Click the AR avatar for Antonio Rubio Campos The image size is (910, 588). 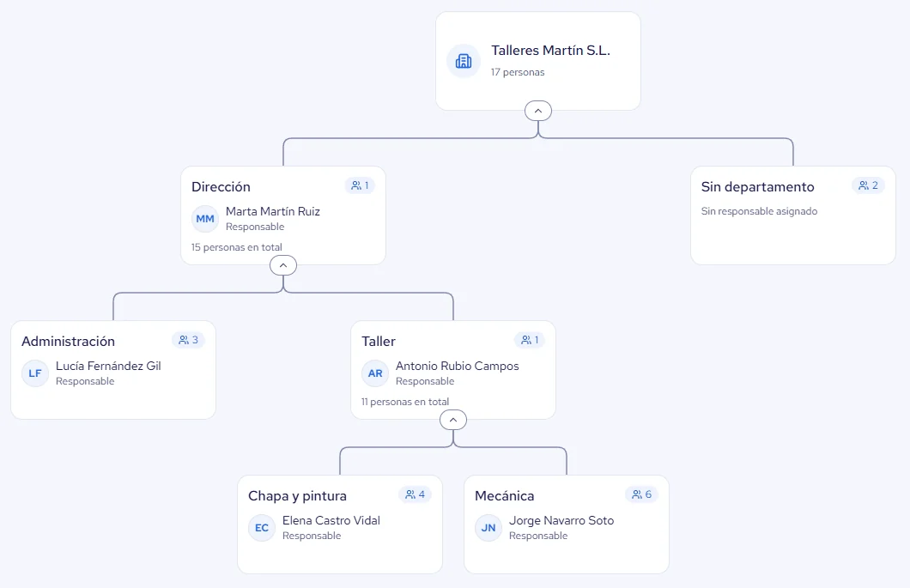click(375, 373)
